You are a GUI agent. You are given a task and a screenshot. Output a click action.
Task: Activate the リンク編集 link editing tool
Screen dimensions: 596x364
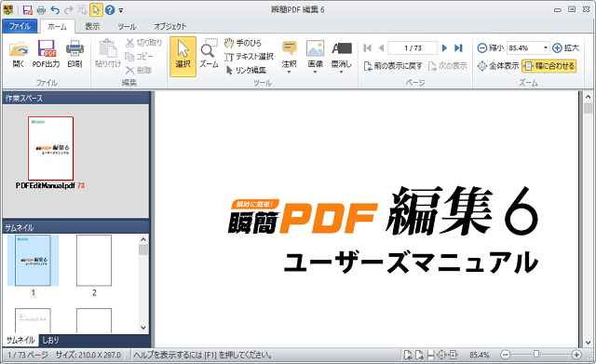point(246,70)
